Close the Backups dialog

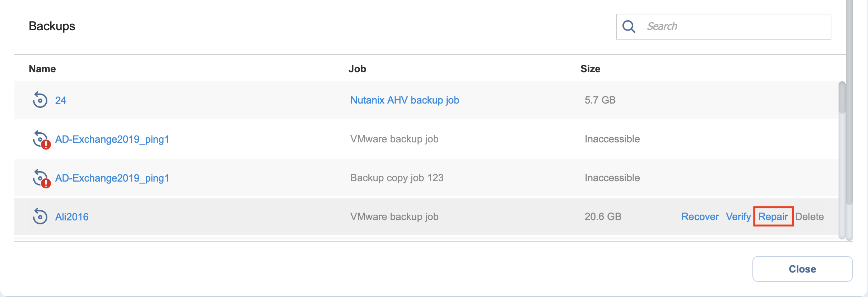[802, 269]
